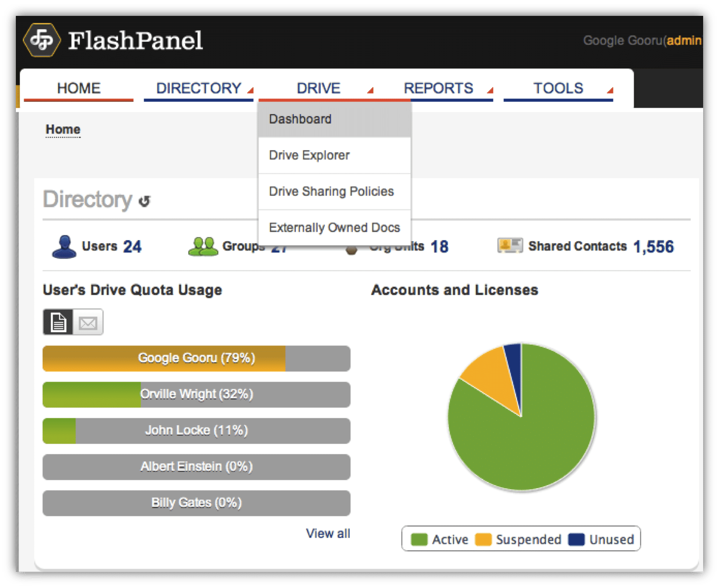Click the orange Suspended legend swatch
The height and width of the screenshot is (588, 719).
(x=483, y=539)
